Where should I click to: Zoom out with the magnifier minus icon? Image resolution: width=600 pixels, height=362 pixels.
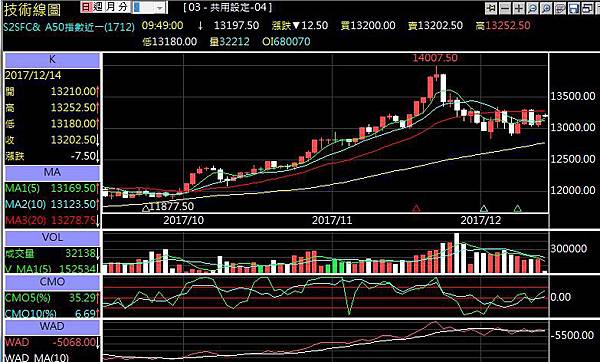(532, 8)
